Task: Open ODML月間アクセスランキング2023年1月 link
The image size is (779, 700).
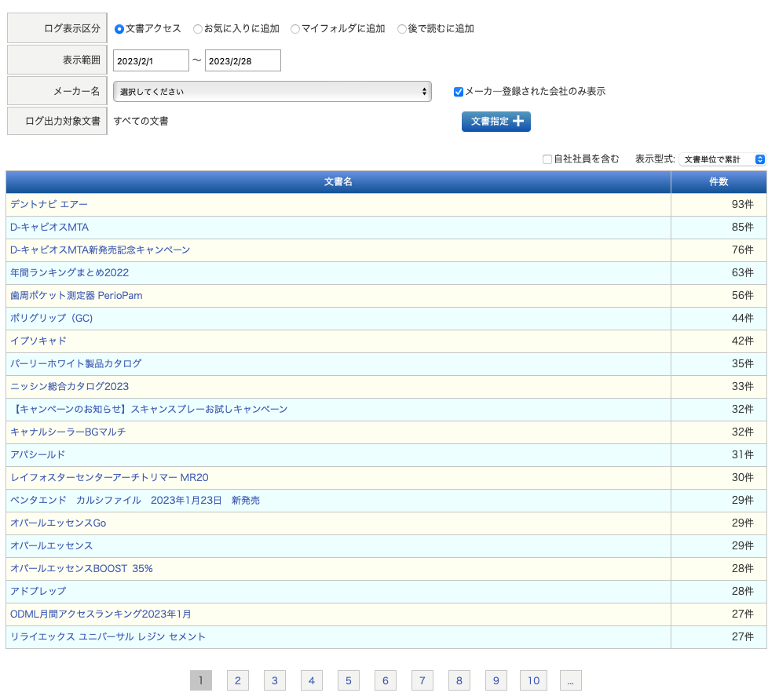Action: click(101, 614)
